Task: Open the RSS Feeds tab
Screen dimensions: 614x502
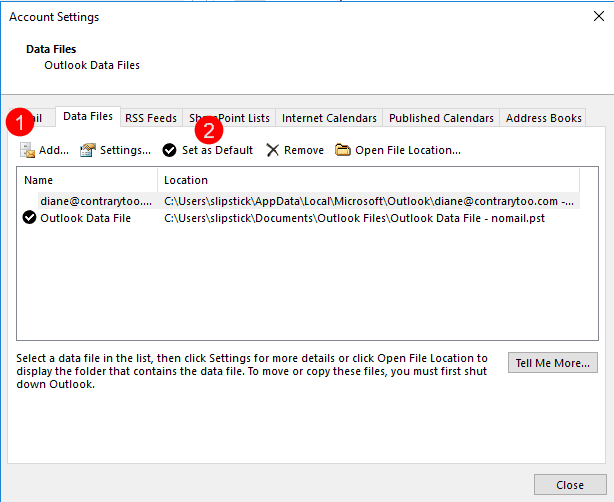Action: [x=151, y=118]
